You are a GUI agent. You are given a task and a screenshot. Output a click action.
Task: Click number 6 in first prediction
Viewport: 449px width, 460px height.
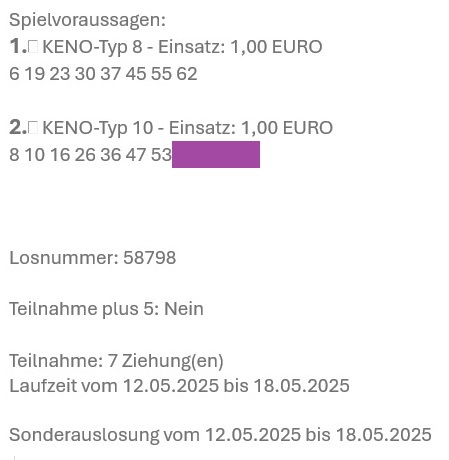click(x=14, y=74)
